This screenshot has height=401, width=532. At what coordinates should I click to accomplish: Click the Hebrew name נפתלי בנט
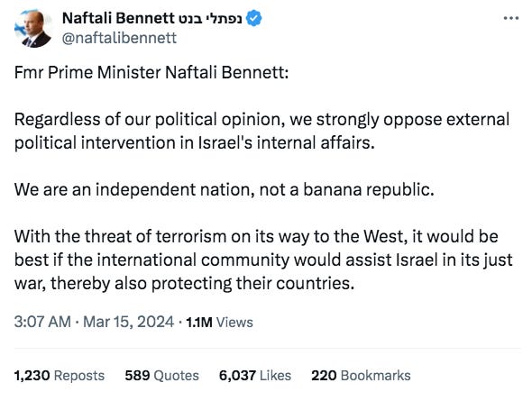click(207, 18)
